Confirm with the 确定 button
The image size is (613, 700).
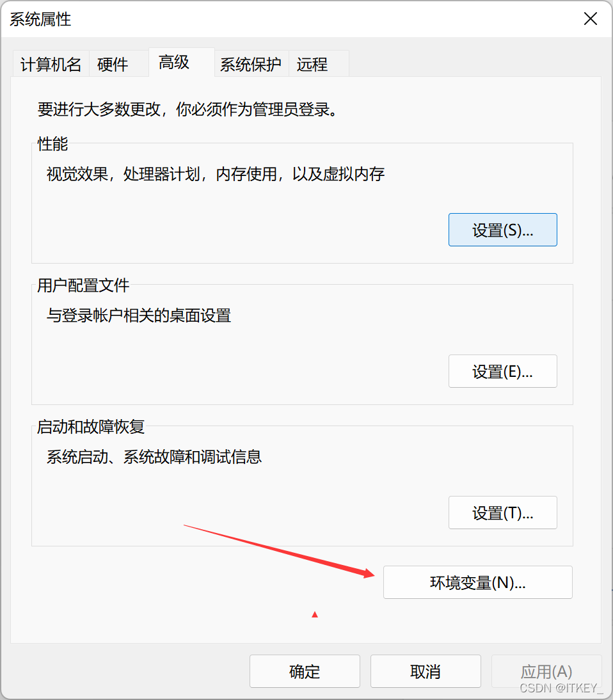(305, 671)
